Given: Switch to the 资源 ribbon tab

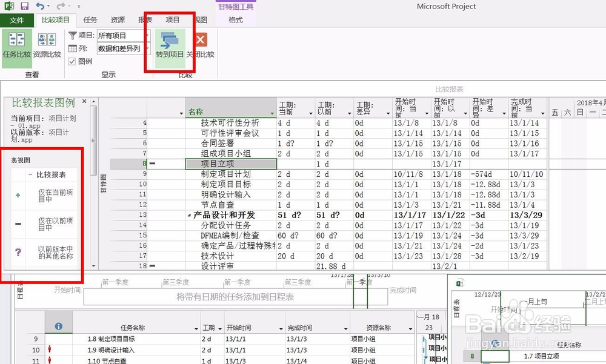Looking at the screenshot, I should pos(118,20).
